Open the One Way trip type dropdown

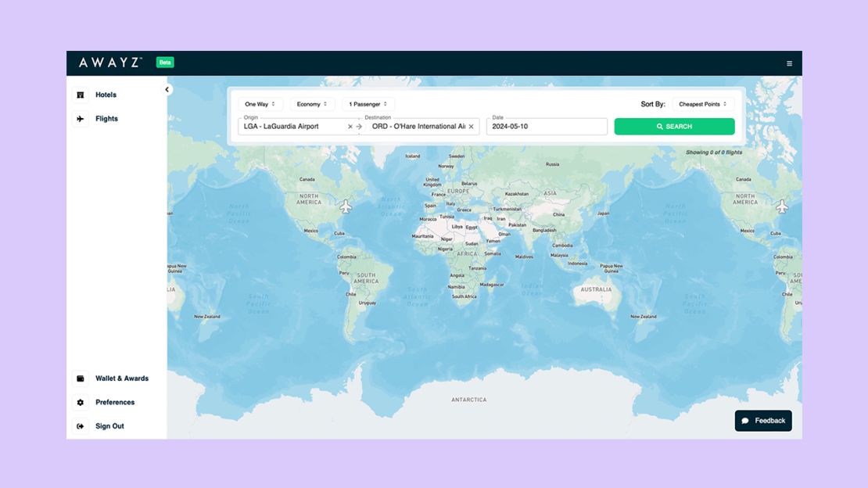[260, 104]
